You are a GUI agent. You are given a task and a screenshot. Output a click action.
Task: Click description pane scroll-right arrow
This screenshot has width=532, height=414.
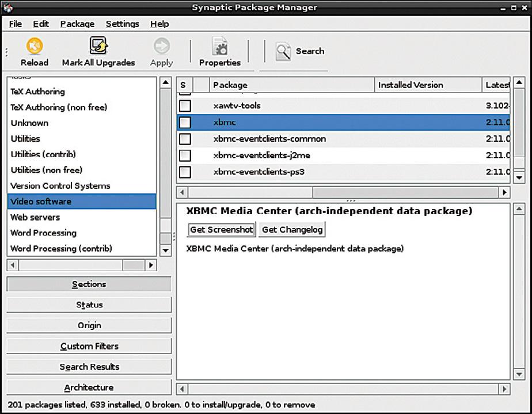[x=504, y=389]
